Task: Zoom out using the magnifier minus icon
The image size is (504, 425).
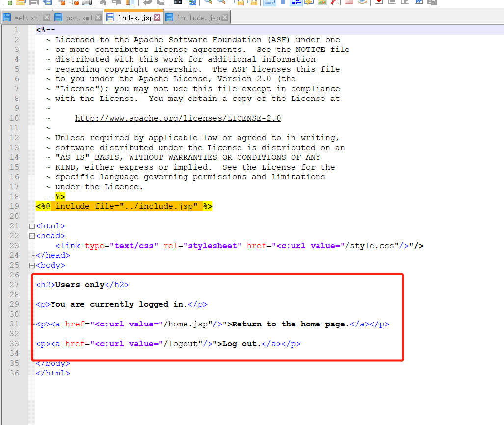Action: (x=221, y=2)
